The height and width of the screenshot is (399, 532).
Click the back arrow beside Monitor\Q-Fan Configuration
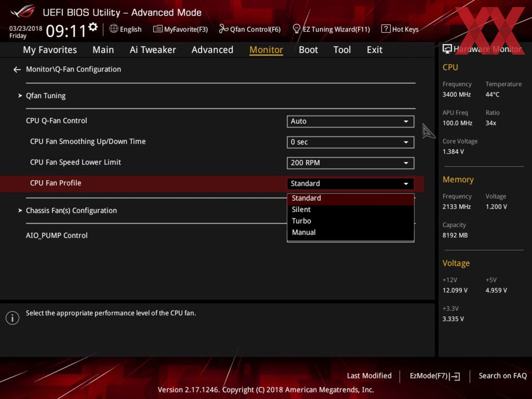pyautogui.click(x=17, y=70)
